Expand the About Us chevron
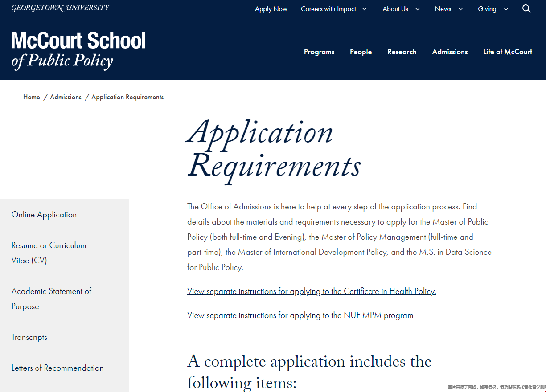 pos(417,9)
